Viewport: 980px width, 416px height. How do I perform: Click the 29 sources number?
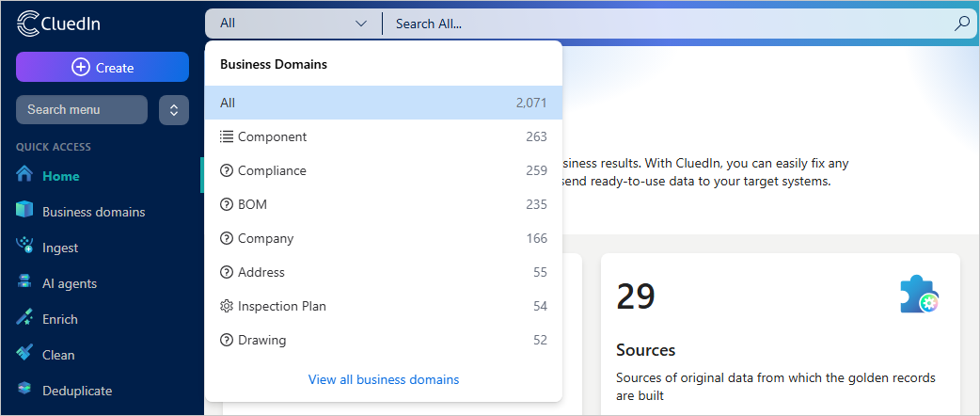click(636, 296)
